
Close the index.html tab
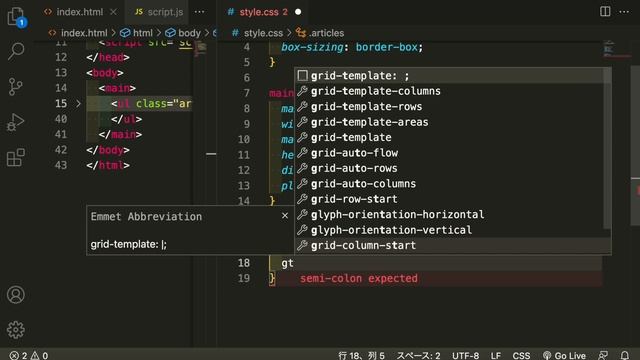click(113, 12)
